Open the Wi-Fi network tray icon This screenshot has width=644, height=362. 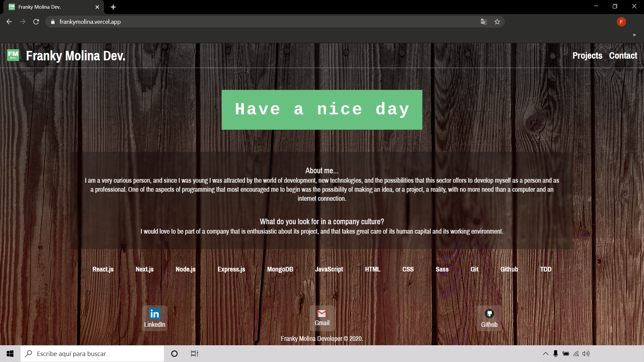(x=576, y=354)
